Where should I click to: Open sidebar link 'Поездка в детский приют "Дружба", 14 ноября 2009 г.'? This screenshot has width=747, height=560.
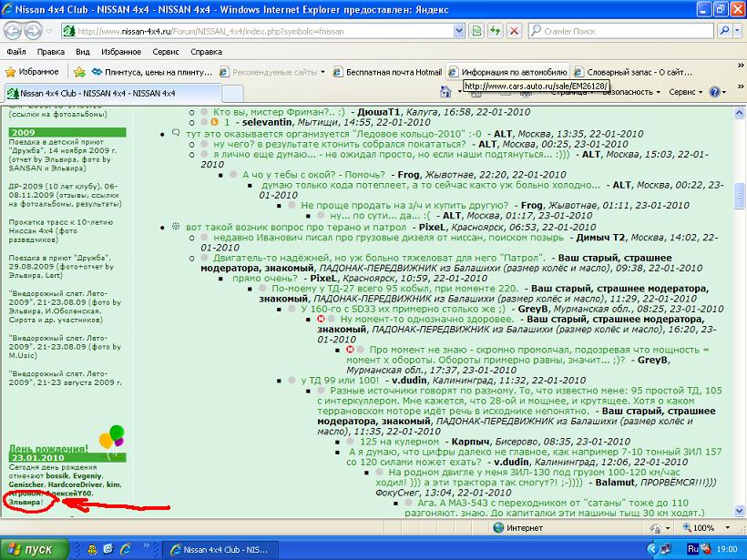click(63, 146)
